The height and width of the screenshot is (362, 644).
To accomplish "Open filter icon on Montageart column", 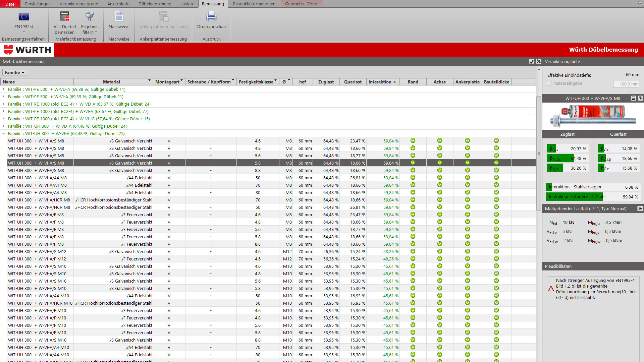I will coord(181,80).
